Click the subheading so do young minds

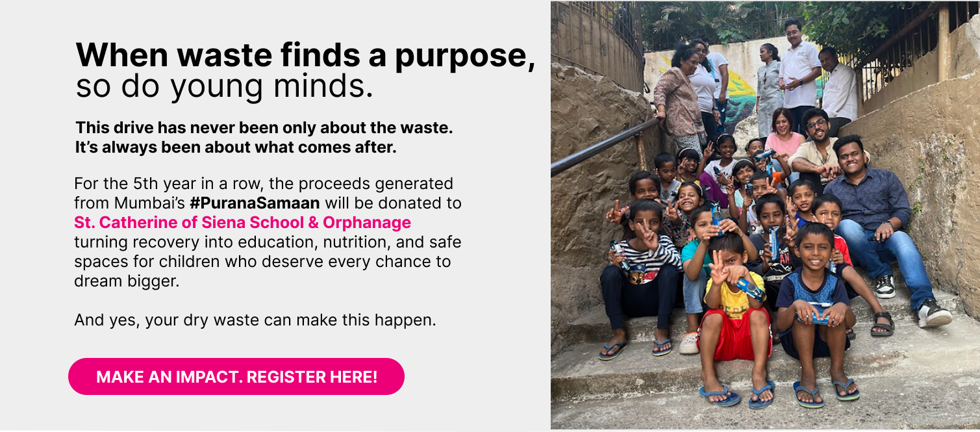coord(225,86)
